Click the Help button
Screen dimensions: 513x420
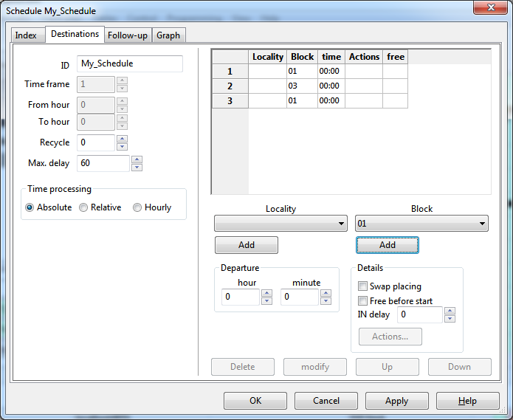point(466,401)
